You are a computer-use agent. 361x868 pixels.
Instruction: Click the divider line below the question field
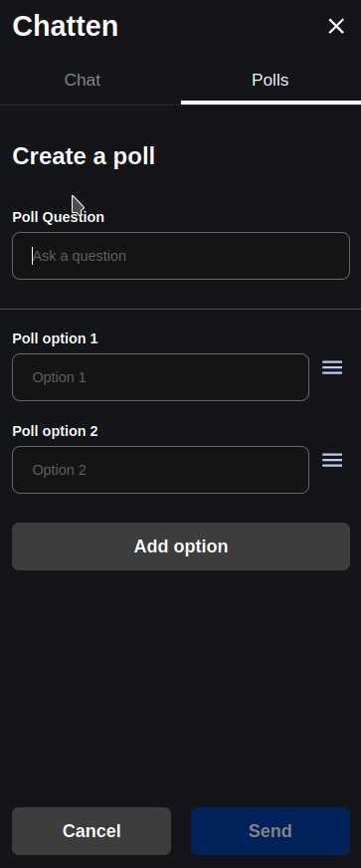pyautogui.click(x=180, y=309)
